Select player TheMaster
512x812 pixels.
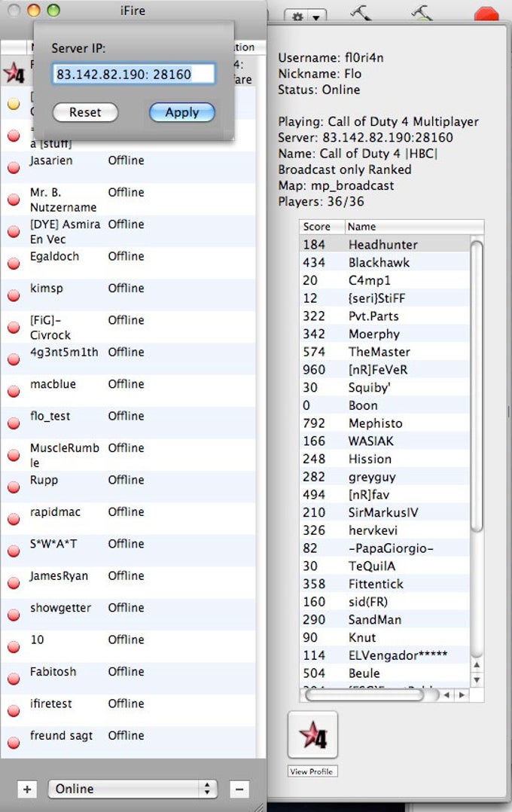coord(385,352)
